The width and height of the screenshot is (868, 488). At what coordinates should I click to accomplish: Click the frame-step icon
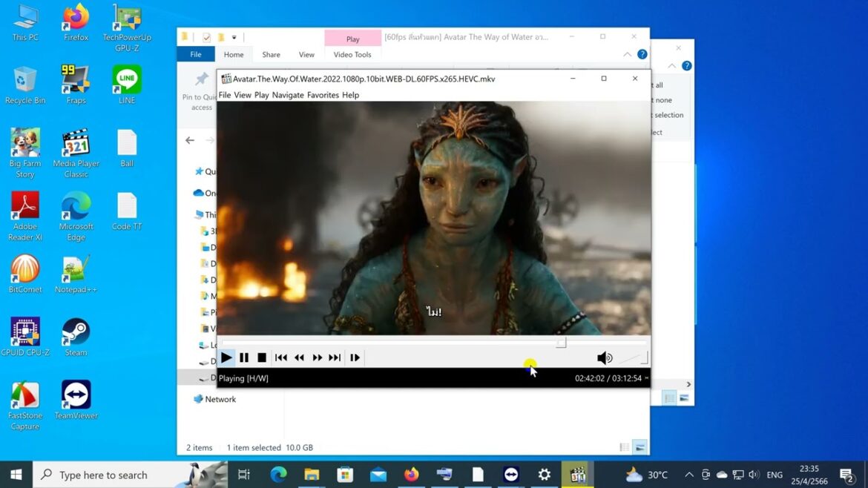point(355,357)
